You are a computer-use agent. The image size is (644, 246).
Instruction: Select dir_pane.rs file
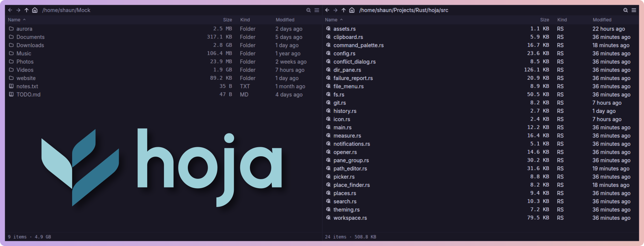point(481,70)
